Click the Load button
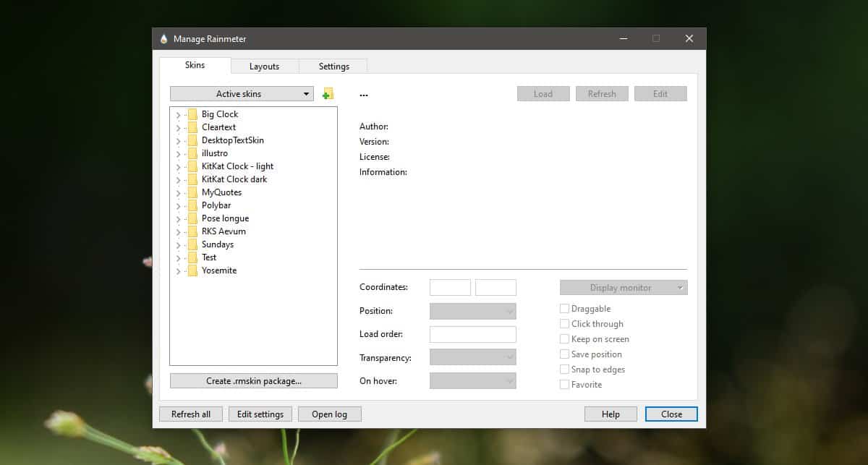Image resolution: width=868 pixels, height=465 pixels. click(543, 94)
